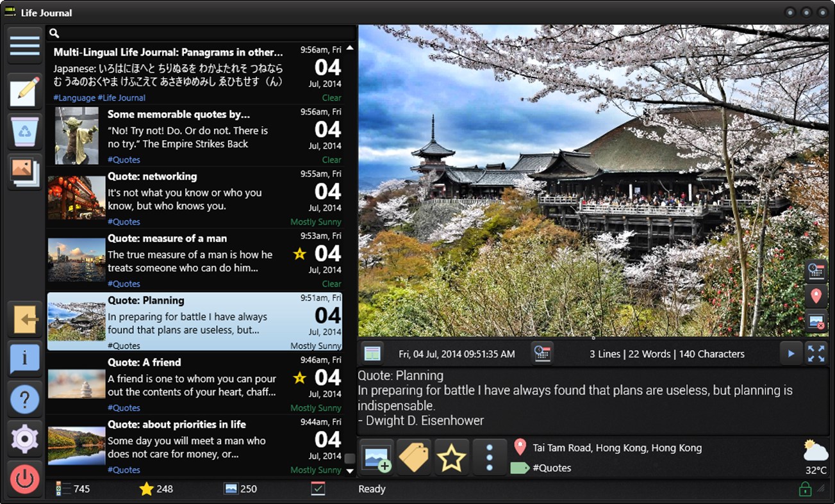Click the green lock icon in the status bar
Screen dimensions: 835x504
(x=806, y=489)
